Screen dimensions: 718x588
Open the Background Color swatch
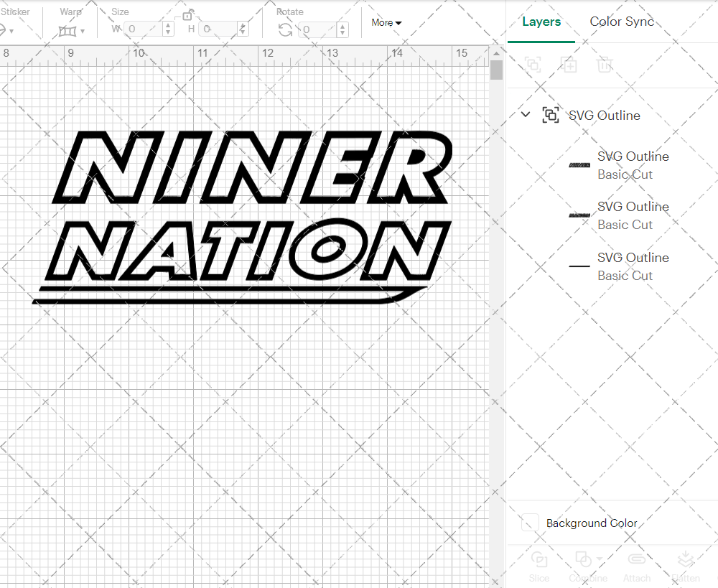tap(530, 523)
